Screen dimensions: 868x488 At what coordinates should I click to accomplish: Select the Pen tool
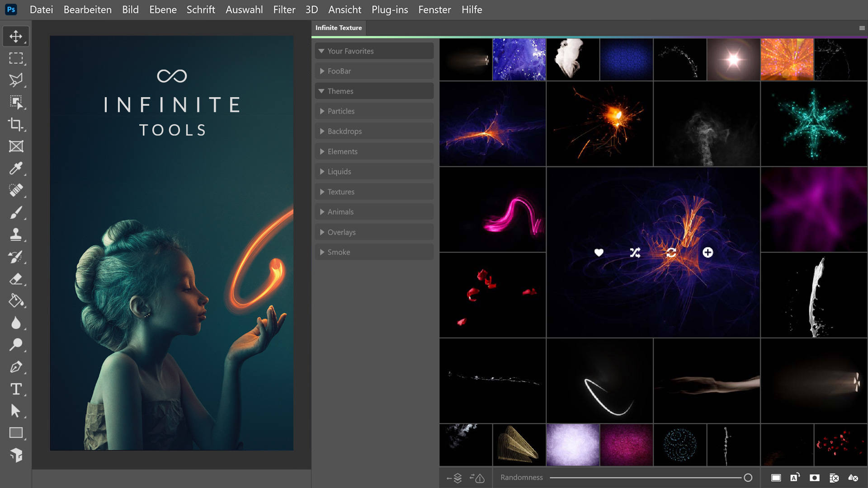pyautogui.click(x=16, y=367)
